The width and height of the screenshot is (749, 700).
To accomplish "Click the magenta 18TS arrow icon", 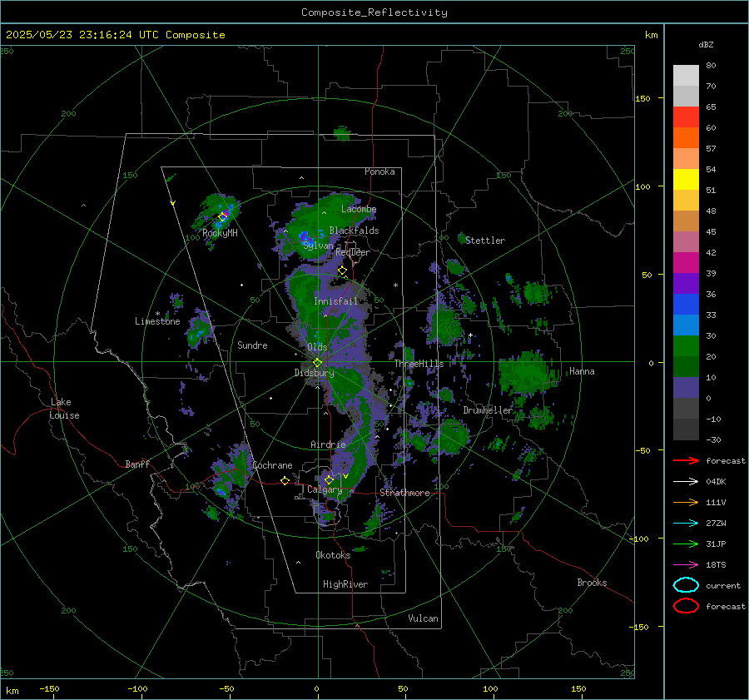I will pos(686,565).
